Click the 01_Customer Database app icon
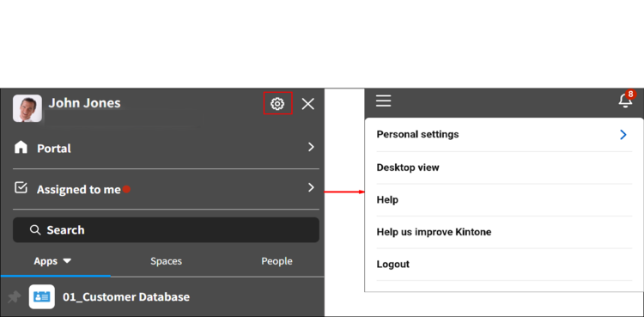The width and height of the screenshot is (644, 317). click(42, 297)
